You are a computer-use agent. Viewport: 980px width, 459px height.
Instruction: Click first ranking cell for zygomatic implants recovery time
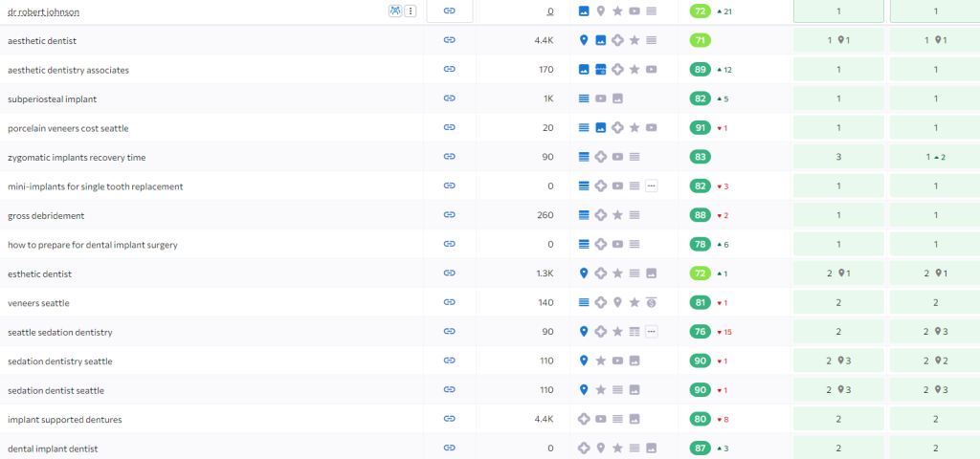tap(838, 157)
